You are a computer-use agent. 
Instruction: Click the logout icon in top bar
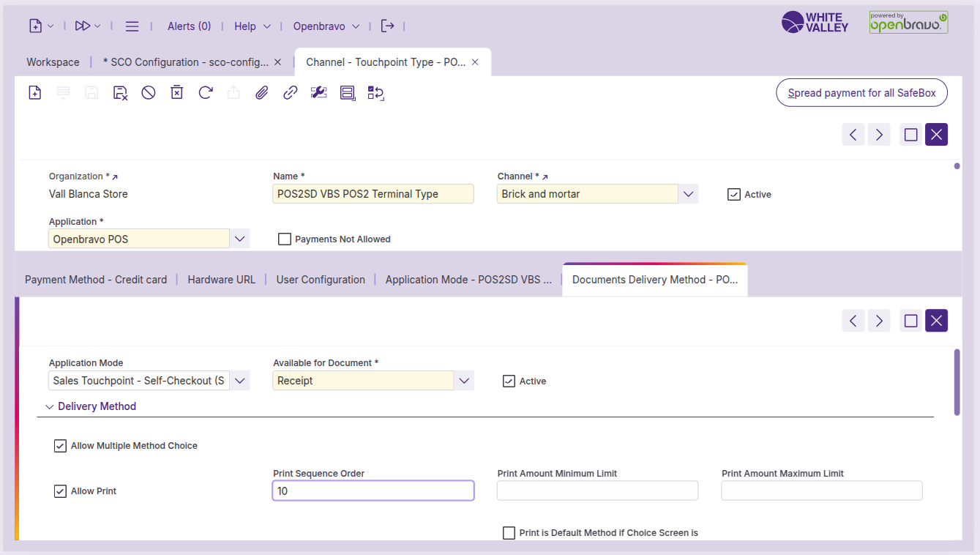[388, 26]
